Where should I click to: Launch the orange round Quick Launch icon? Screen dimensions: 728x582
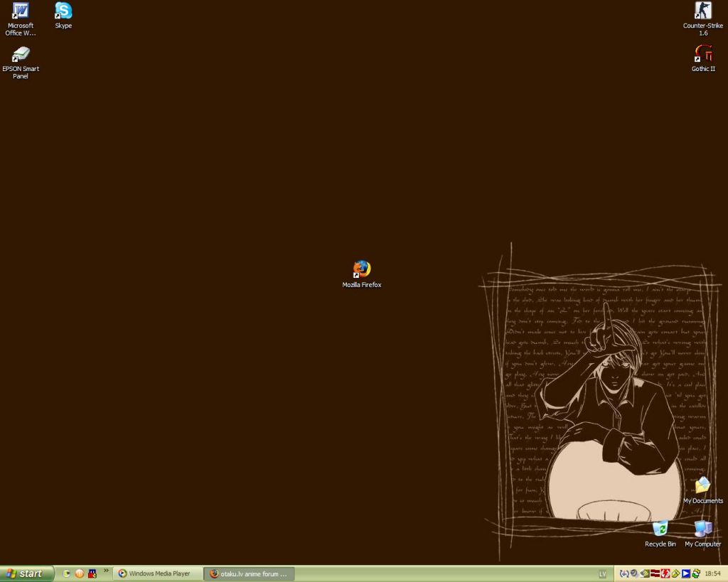tap(80, 573)
